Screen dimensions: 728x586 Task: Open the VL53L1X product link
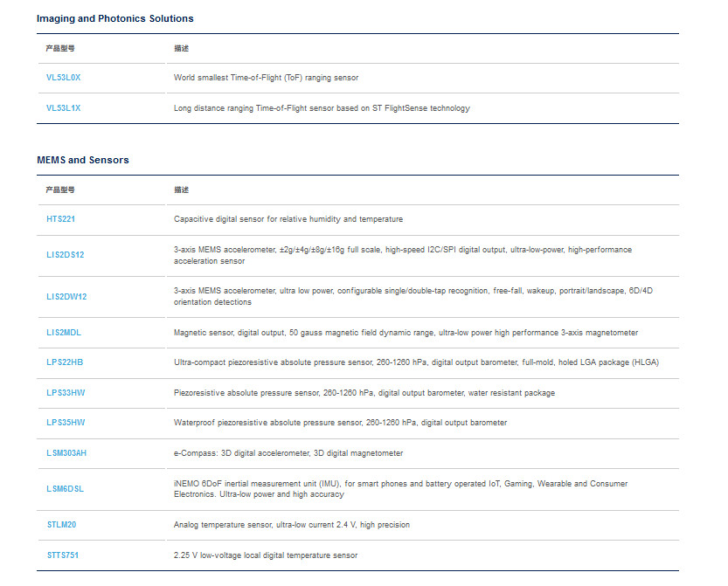tap(63, 108)
